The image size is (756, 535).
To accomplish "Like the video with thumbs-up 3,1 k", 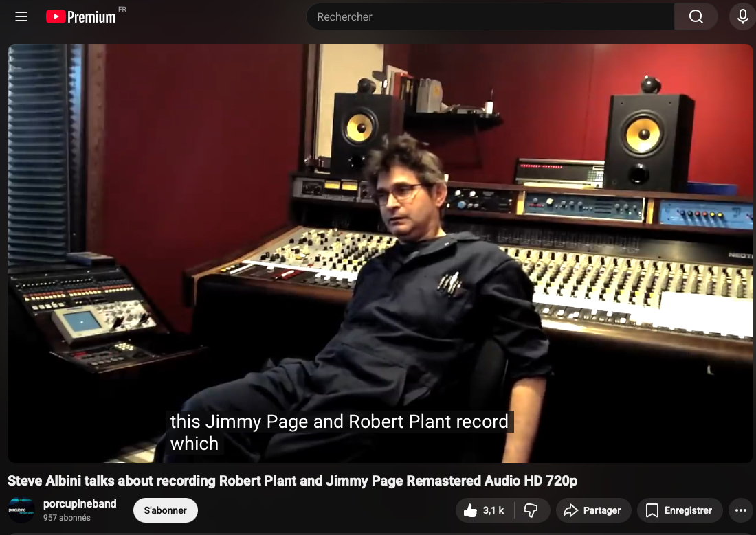I will click(484, 510).
